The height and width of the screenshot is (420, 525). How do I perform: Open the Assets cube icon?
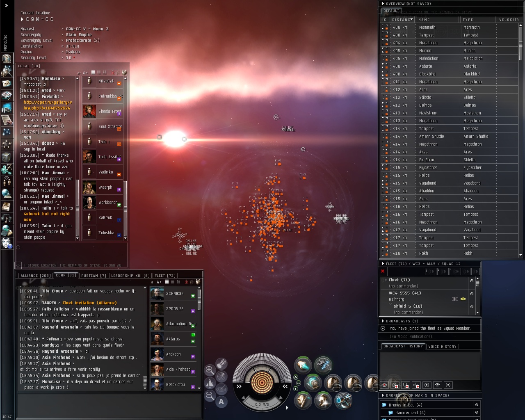7,157
